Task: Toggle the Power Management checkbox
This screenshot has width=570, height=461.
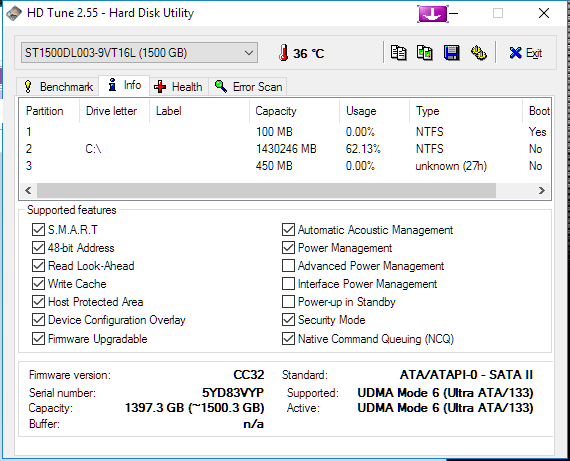Action: (x=288, y=248)
